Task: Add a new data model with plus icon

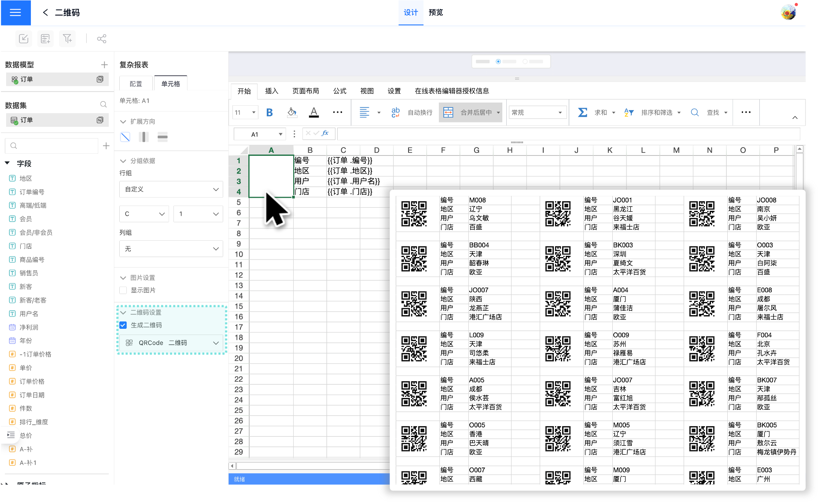Action: tap(104, 65)
